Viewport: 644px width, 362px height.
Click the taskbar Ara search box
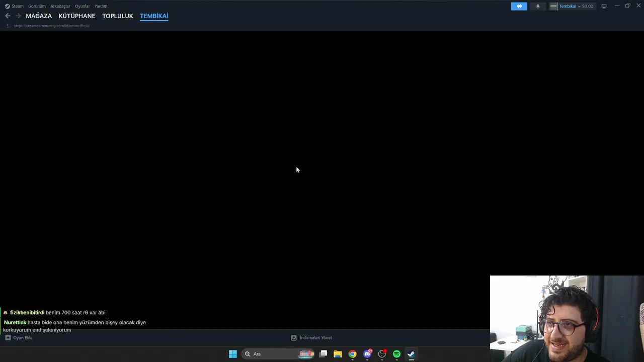pos(278,354)
